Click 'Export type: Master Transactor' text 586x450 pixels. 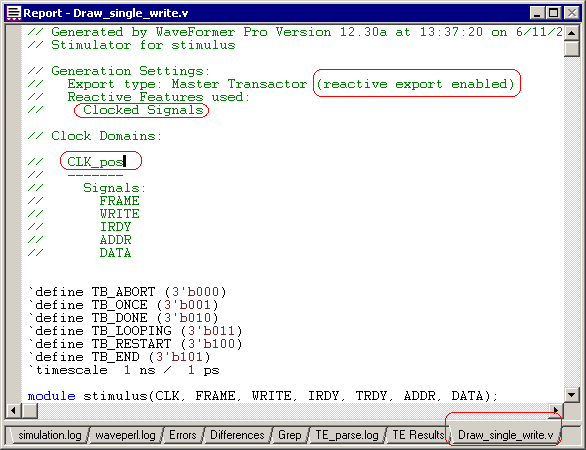point(187,84)
